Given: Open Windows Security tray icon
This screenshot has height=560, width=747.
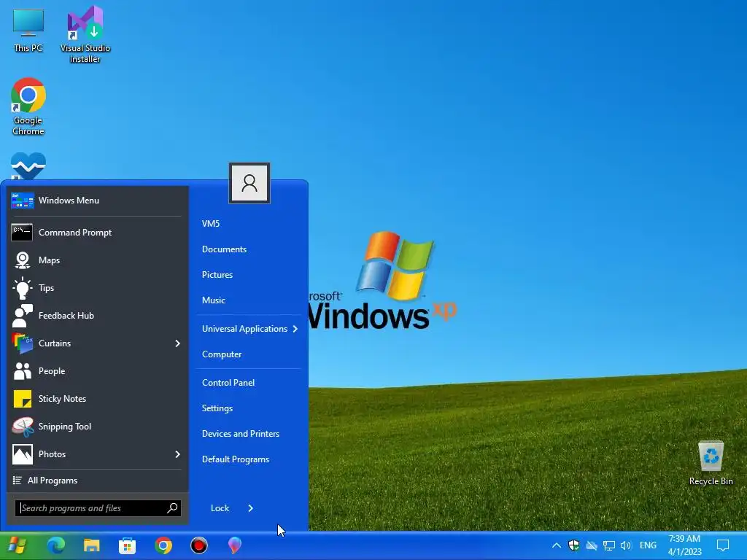Looking at the screenshot, I should click(x=573, y=545).
